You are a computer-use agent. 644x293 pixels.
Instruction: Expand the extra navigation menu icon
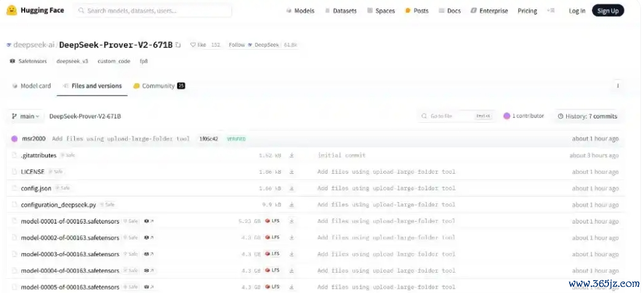click(x=551, y=10)
